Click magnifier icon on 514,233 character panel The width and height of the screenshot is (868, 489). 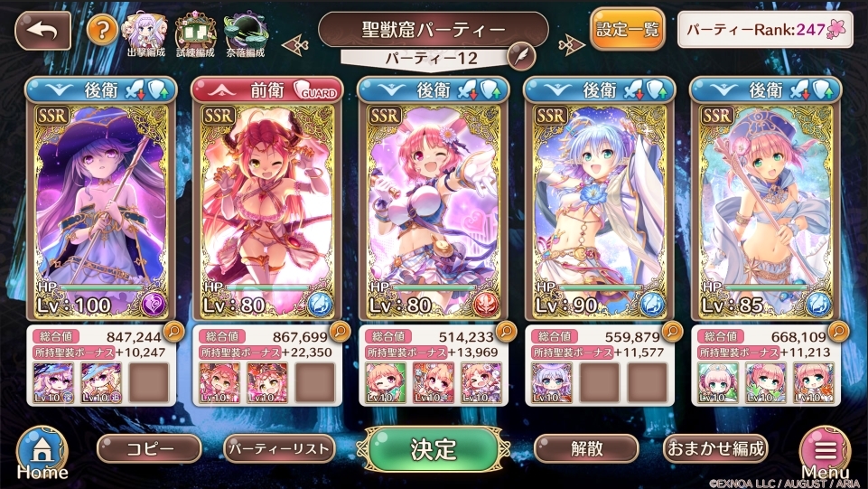click(506, 331)
